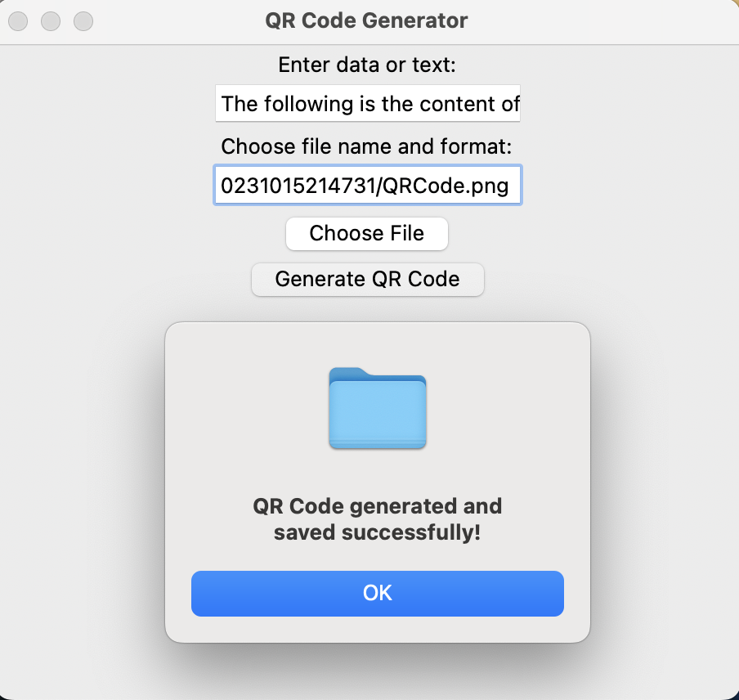The image size is (739, 700).
Task: Focus the file name and format field
Action: pyautogui.click(x=368, y=186)
